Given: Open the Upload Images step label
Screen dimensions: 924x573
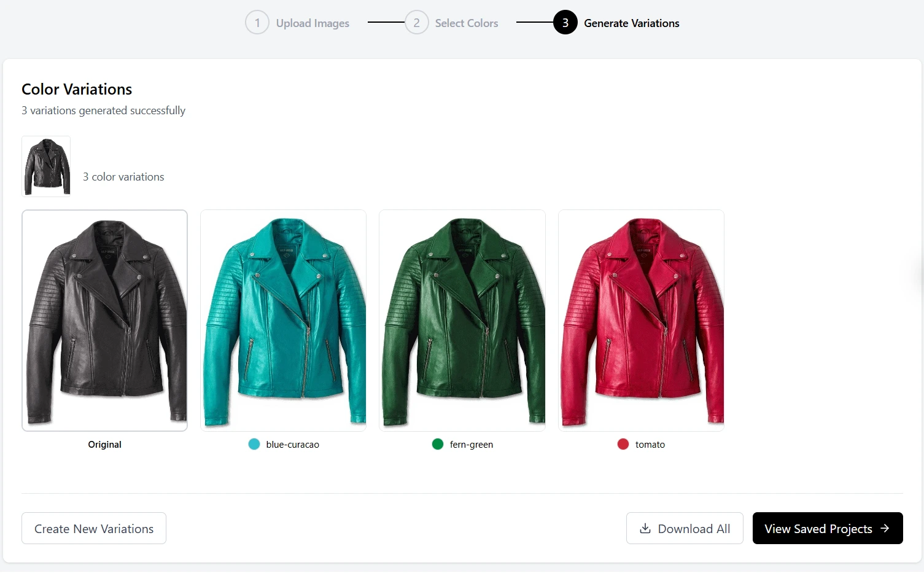Looking at the screenshot, I should (x=313, y=23).
